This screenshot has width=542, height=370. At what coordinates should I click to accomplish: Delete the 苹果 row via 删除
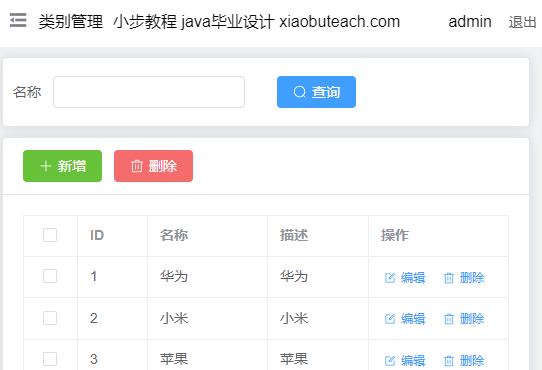coord(464,361)
